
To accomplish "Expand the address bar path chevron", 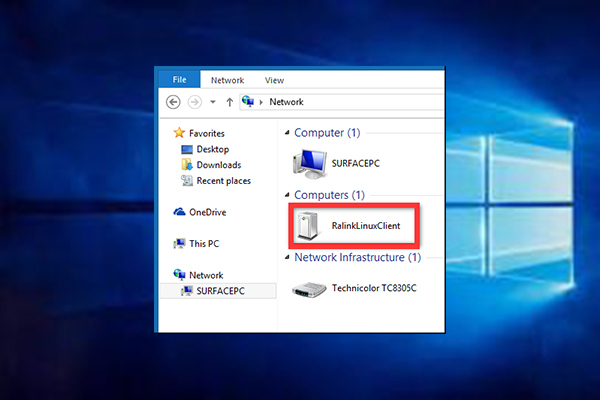I will 261,102.
